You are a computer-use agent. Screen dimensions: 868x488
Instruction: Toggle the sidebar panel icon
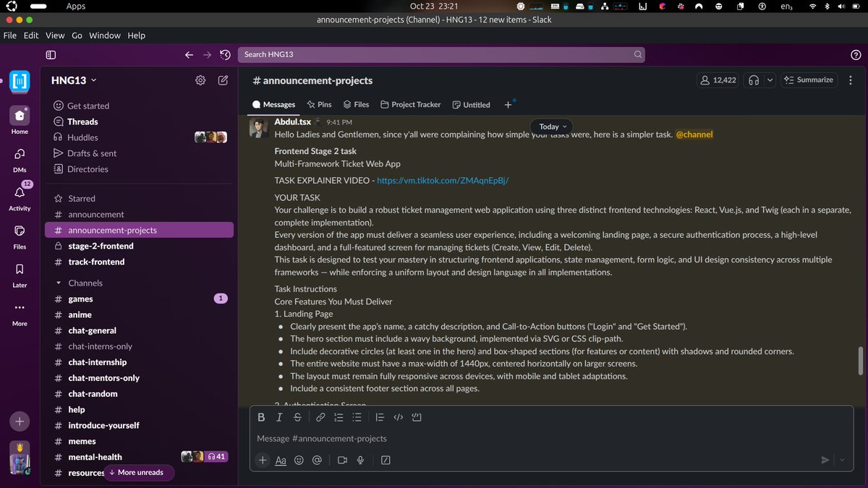click(51, 54)
